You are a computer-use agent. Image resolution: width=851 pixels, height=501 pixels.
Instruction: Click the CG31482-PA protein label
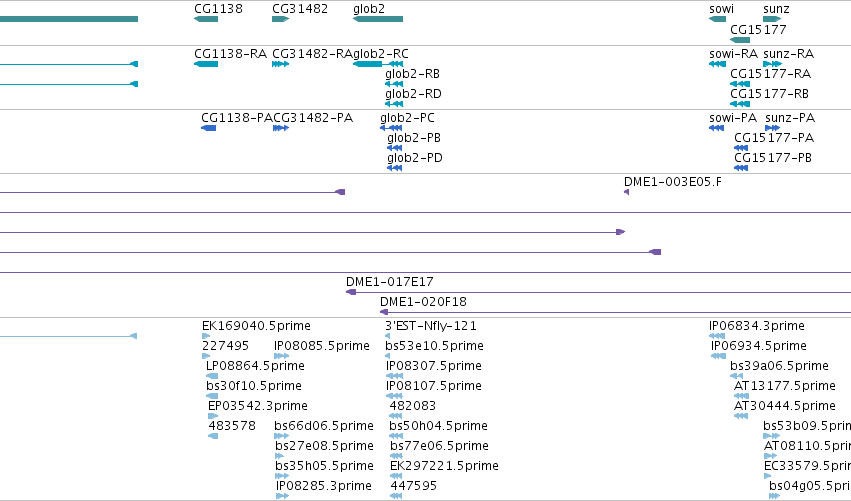click(x=313, y=118)
